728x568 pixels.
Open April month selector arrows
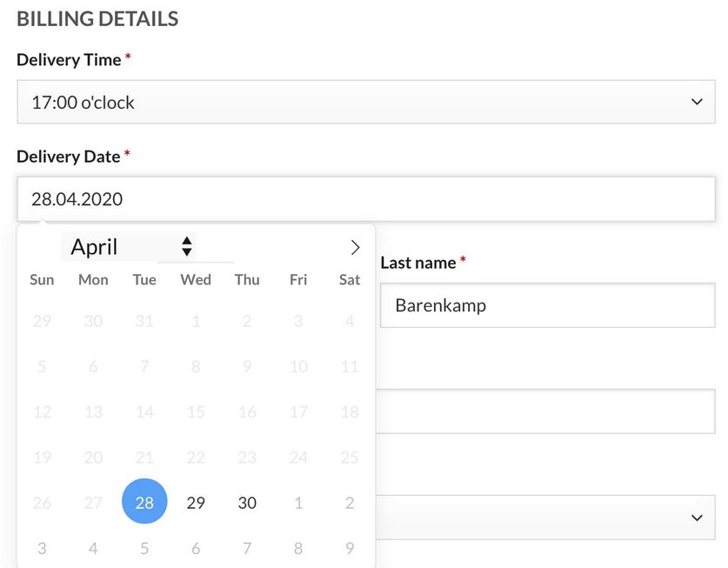coord(187,247)
